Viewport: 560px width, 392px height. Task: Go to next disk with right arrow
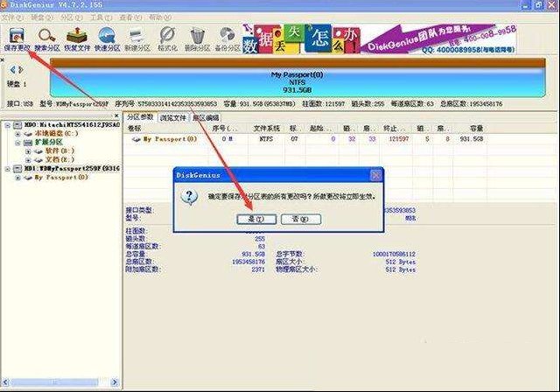coord(21,70)
